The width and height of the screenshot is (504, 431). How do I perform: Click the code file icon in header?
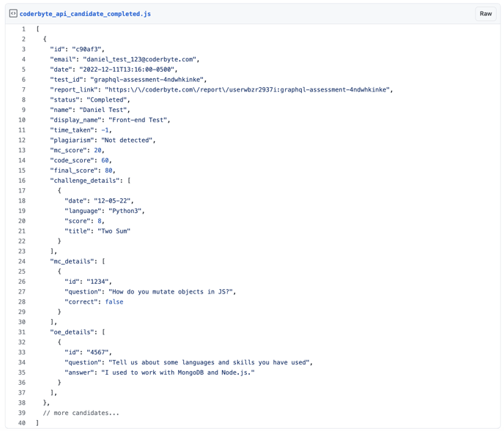(13, 13)
